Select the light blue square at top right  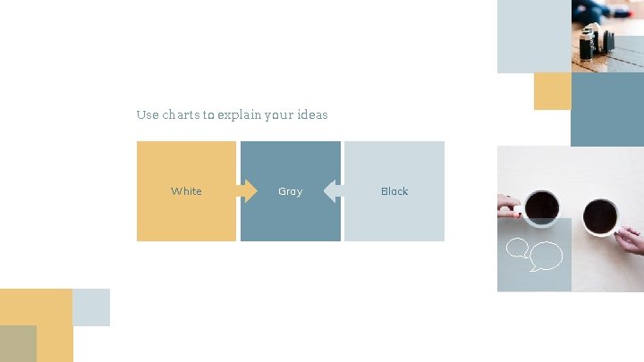[533, 36]
